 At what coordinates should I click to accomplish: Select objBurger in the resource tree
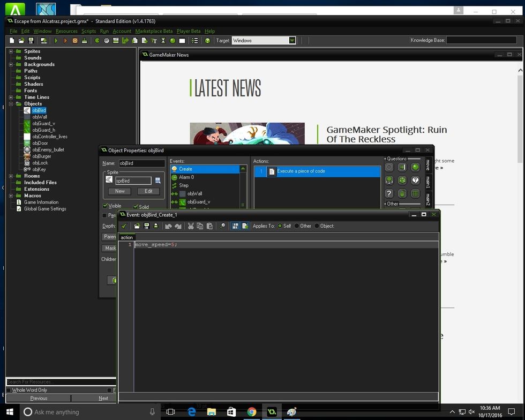click(x=42, y=156)
